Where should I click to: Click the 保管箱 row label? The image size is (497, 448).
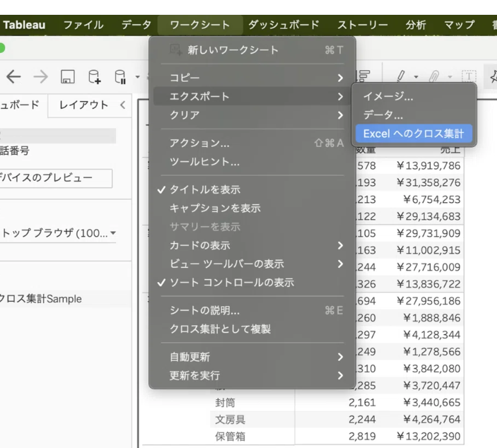(230, 436)
